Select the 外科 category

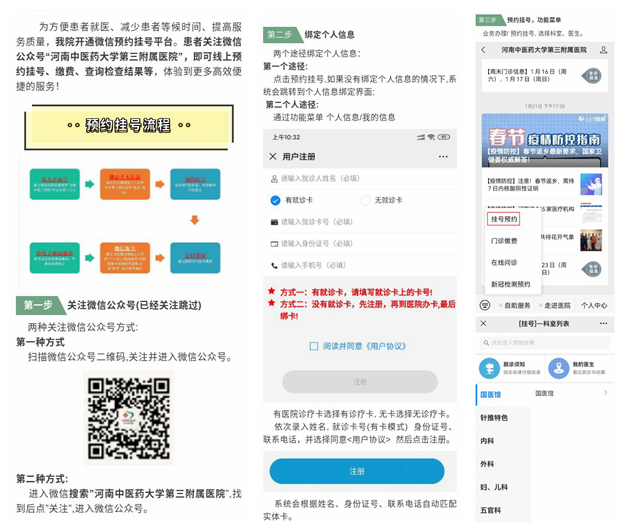(x=503, y=464)
